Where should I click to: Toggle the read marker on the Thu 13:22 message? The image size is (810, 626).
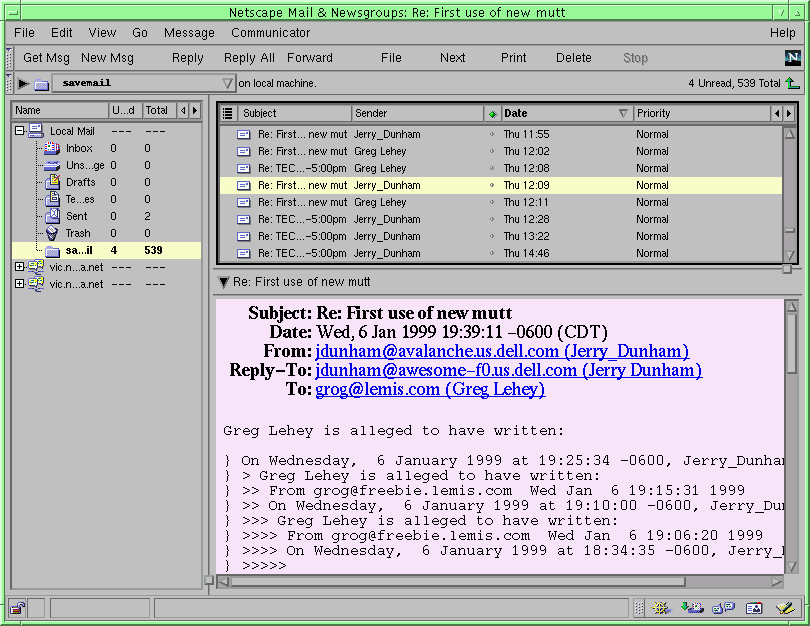pyautogui.click(x=492, y=236)
